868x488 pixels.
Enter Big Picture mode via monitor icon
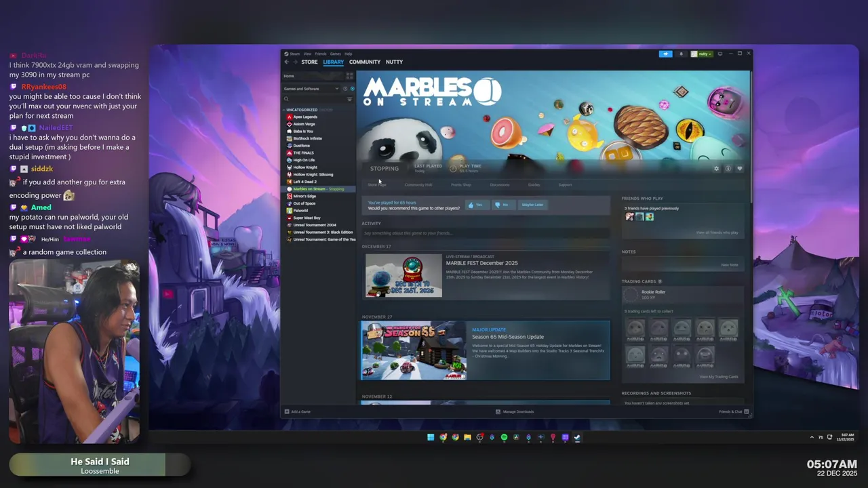[x=720, y=54]
